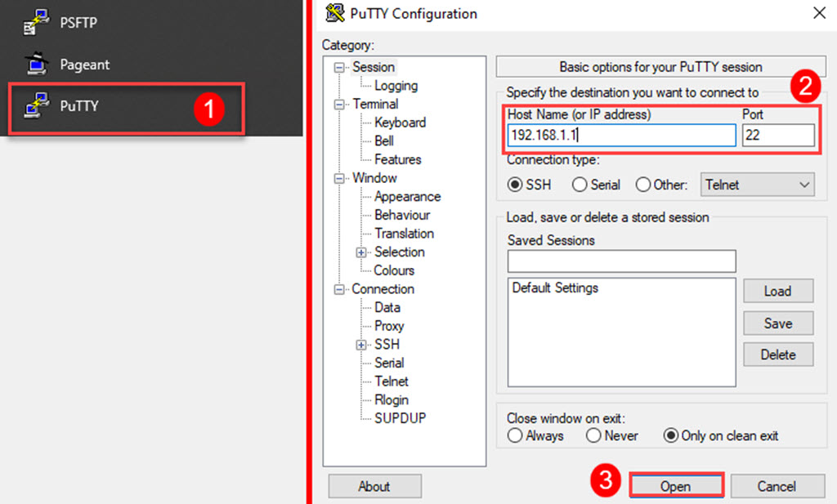Open Telnet settings category in tree
The image size is (837, 504).
pos(392,381)
